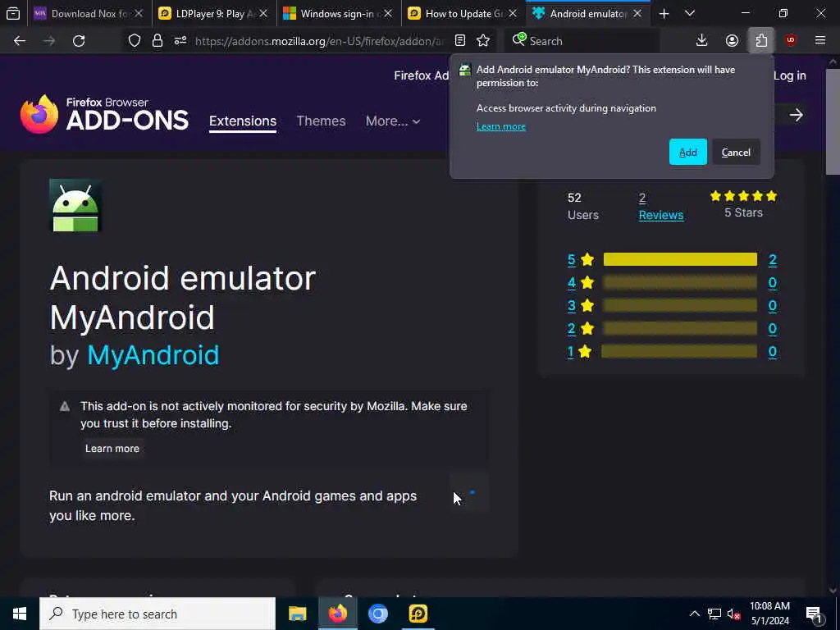This screenshot has height=630, width=840.
Task: Open the Firefox account icon
Action: (x=732, y=41)
